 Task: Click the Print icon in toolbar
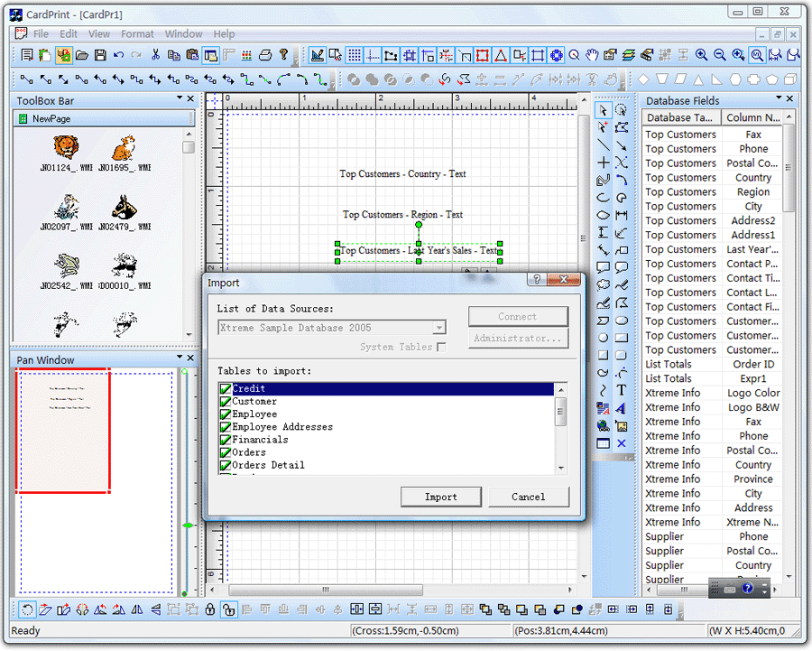266,55
